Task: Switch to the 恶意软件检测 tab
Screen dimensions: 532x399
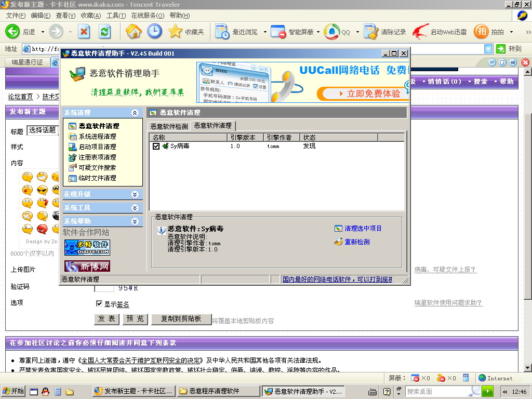Action: click(169, 126)
